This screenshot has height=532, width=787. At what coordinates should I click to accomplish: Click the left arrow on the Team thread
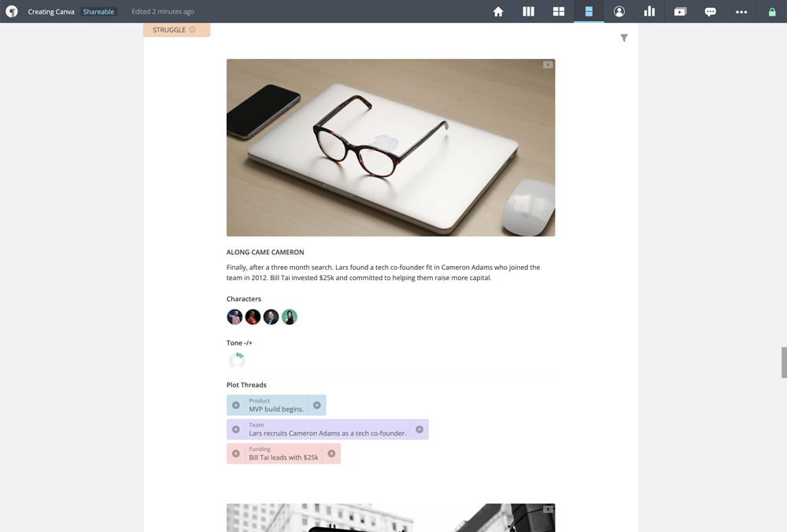pos(236,429)
